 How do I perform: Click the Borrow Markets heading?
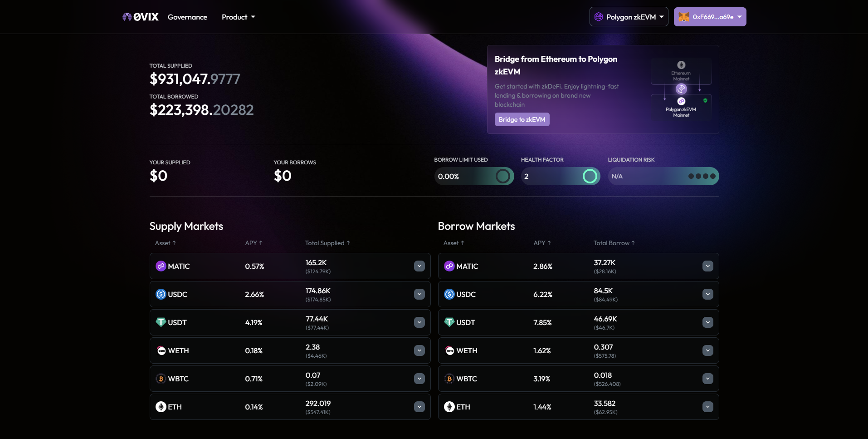476,226
